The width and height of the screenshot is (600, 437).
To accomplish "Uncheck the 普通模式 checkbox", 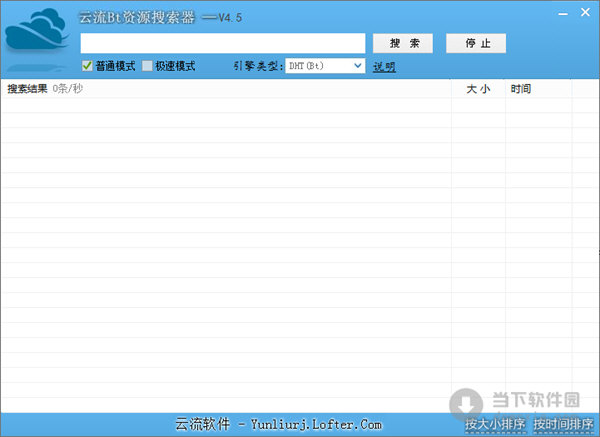I will pos(87,66).
